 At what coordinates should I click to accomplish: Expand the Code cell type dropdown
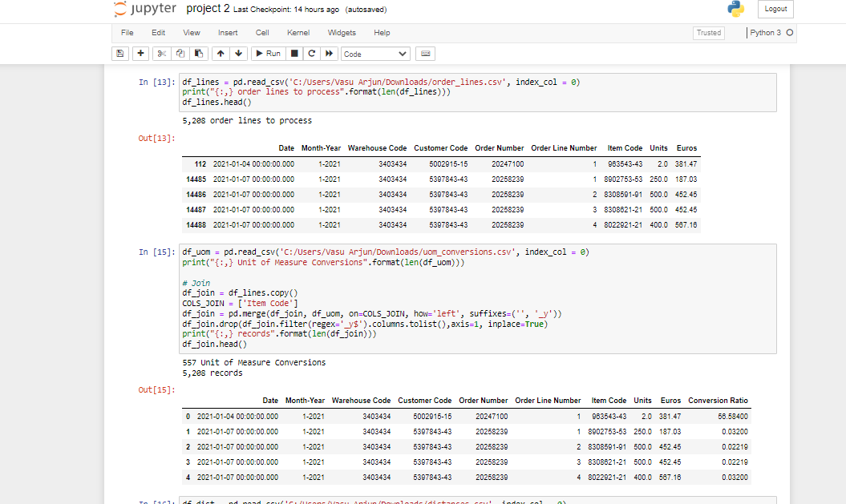point(375,54)
